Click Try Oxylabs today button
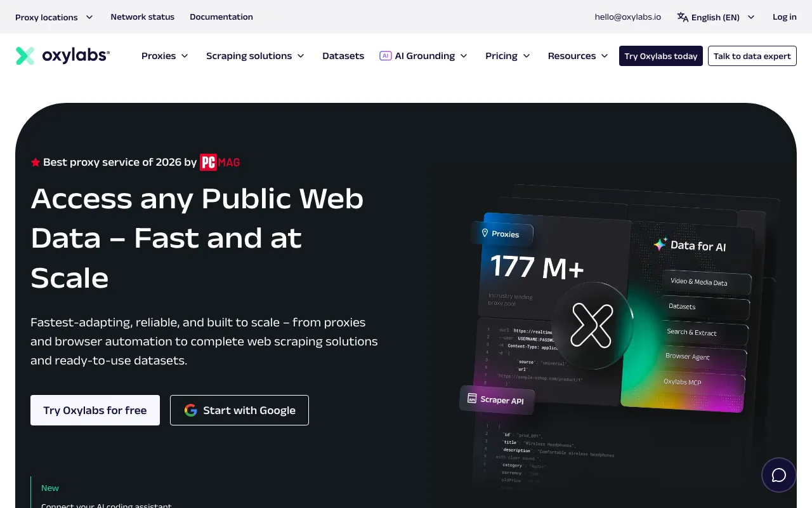Screen dimensions: 812x508 [x=661, y=56]
